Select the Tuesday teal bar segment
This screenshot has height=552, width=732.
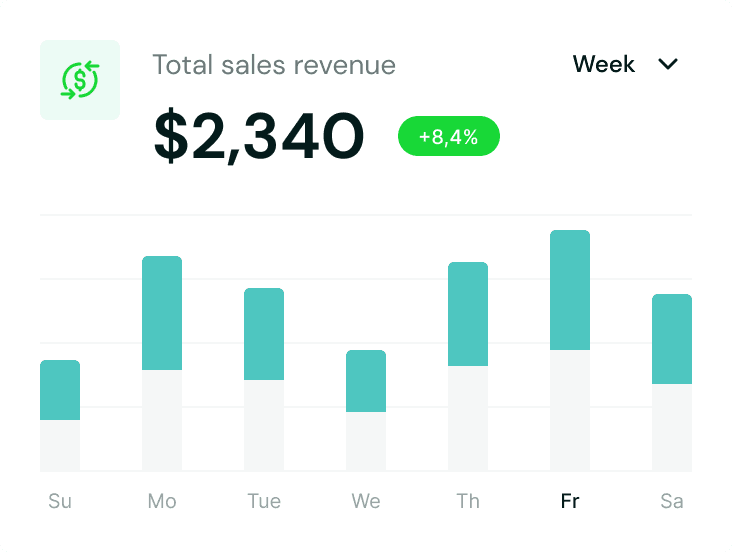click(x=264, y=334)
